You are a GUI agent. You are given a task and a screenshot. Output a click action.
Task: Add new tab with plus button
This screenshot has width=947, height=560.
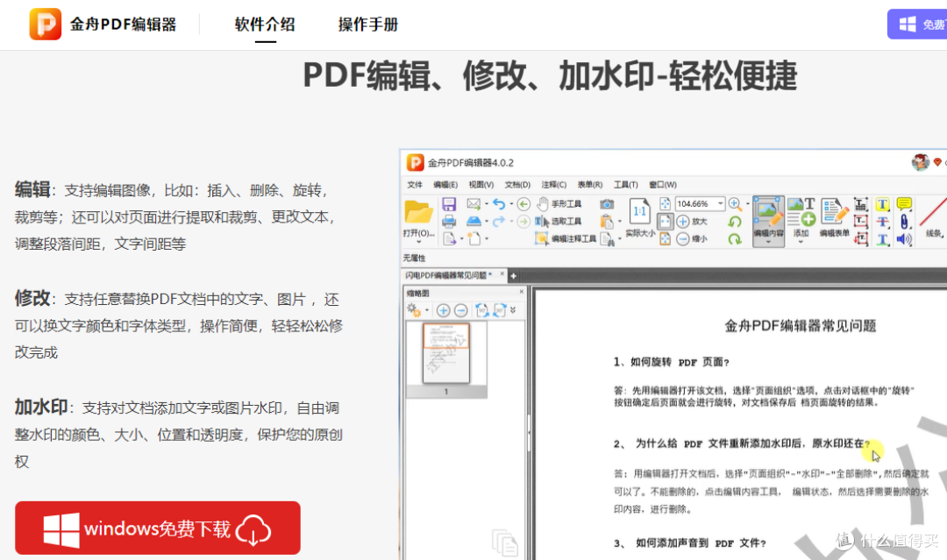pos(513,276)
